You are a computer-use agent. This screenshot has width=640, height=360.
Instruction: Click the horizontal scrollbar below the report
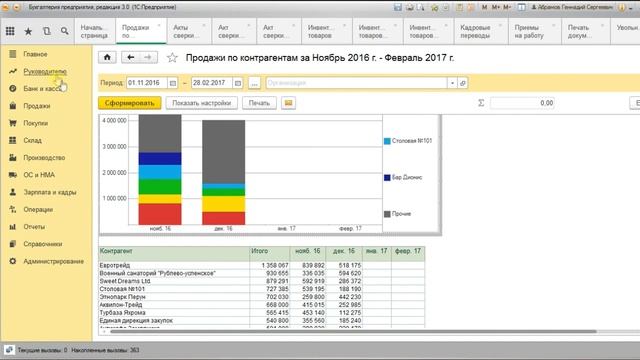(353, 331)
